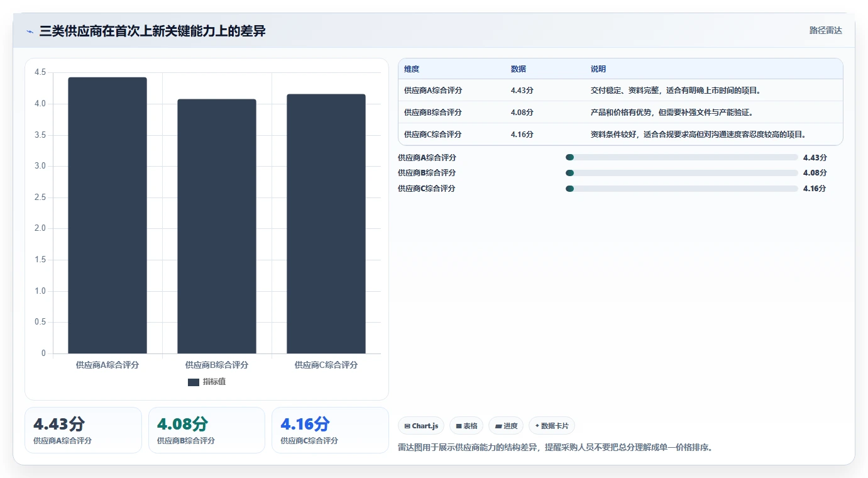Image resolution: width=868 pixels, height=478 pixels.
Task: Toggle the 指标值 legend item
Action: [207, 382]
